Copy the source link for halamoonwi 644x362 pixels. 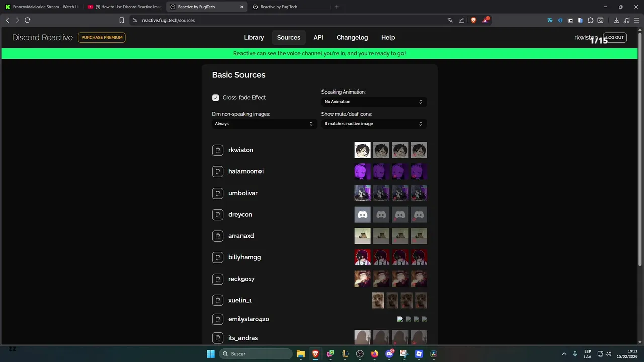218,172
